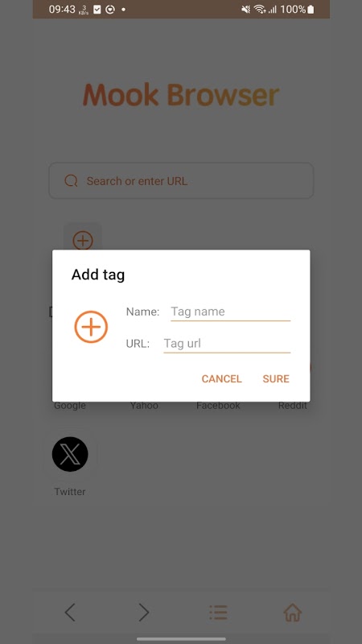Tap the home icon in bottom bar

[292, 613]
